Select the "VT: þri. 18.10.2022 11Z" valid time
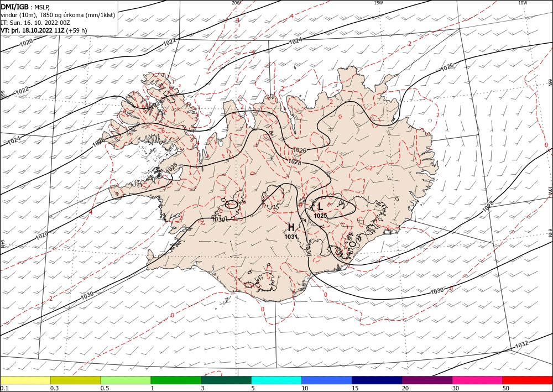 [x=33, y=30]
